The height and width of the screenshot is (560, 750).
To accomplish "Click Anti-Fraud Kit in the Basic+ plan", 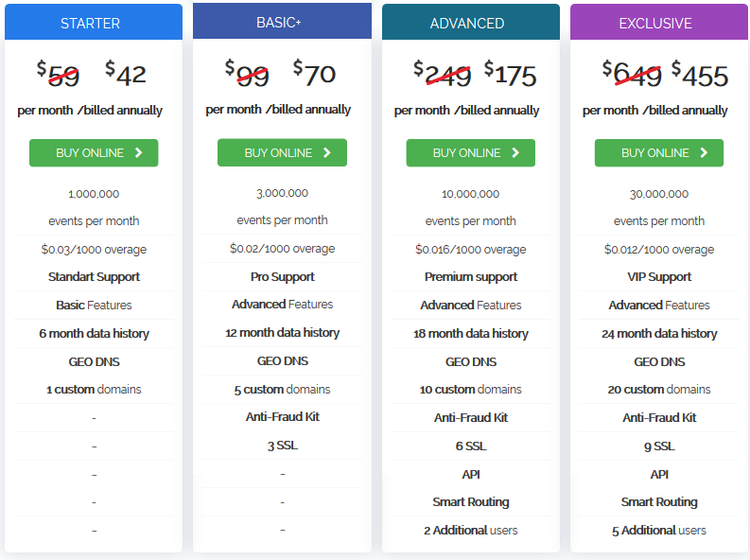I will click(x=282, y=416).
